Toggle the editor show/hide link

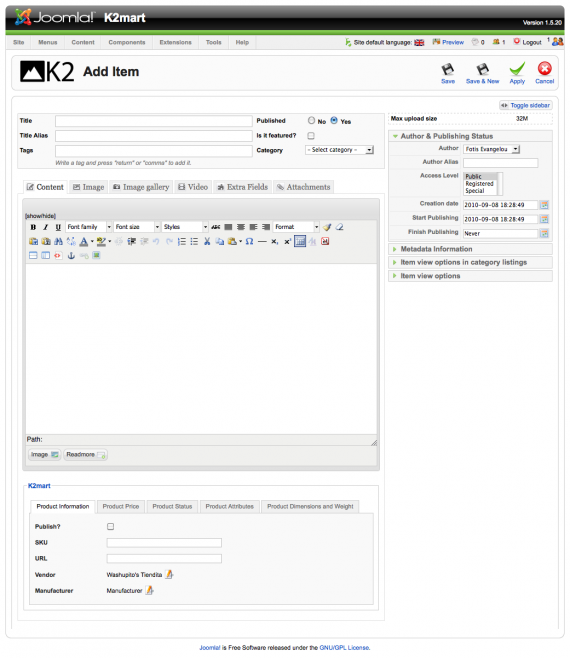pos(40,216)
